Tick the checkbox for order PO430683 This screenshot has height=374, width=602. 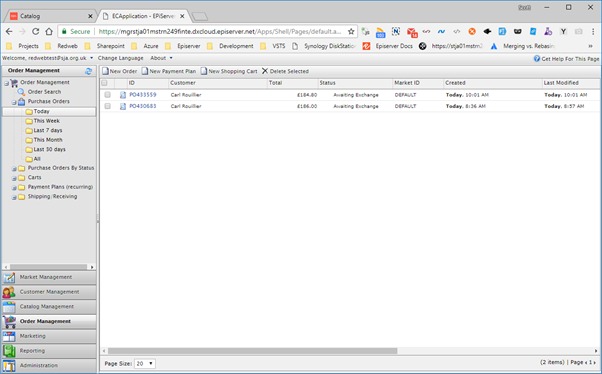[x=108, y=106]
